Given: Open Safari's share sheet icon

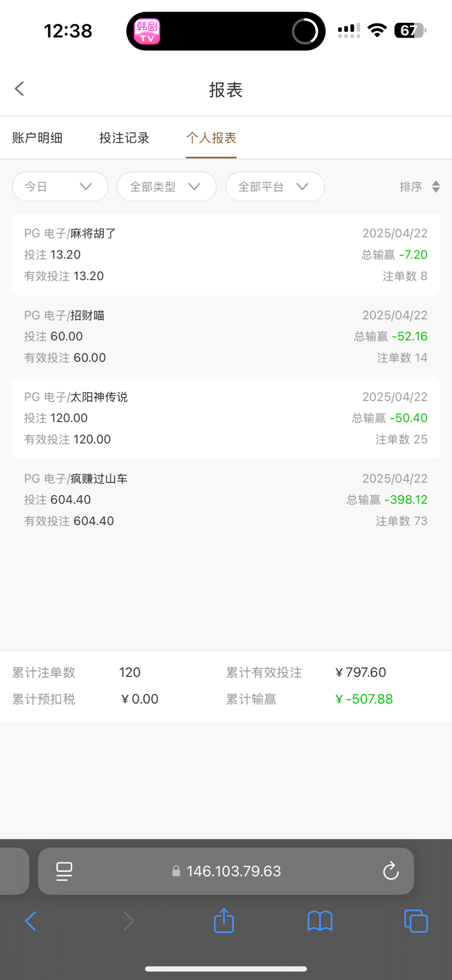Looking at the screenshot, I should [224, 921].
